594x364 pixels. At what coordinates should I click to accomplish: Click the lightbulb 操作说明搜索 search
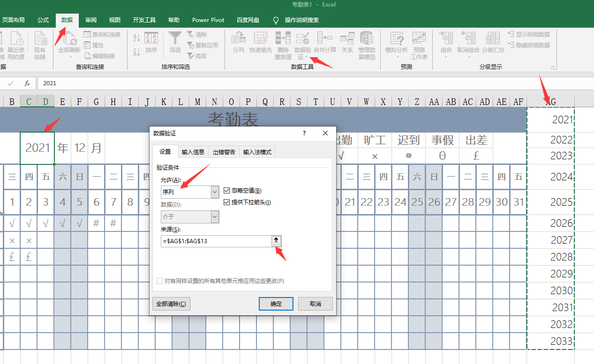coord(297,20)
